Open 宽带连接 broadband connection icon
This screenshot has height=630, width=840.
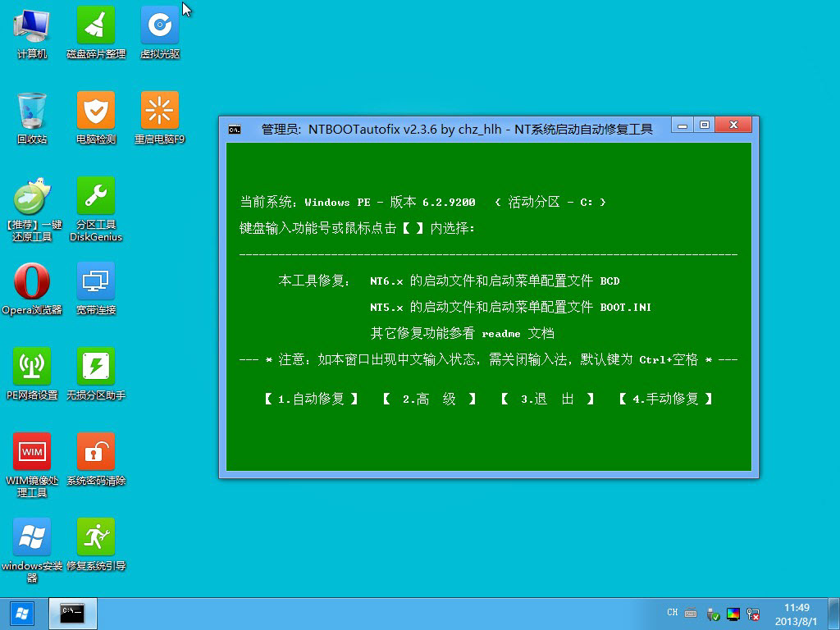click(96, 283)
